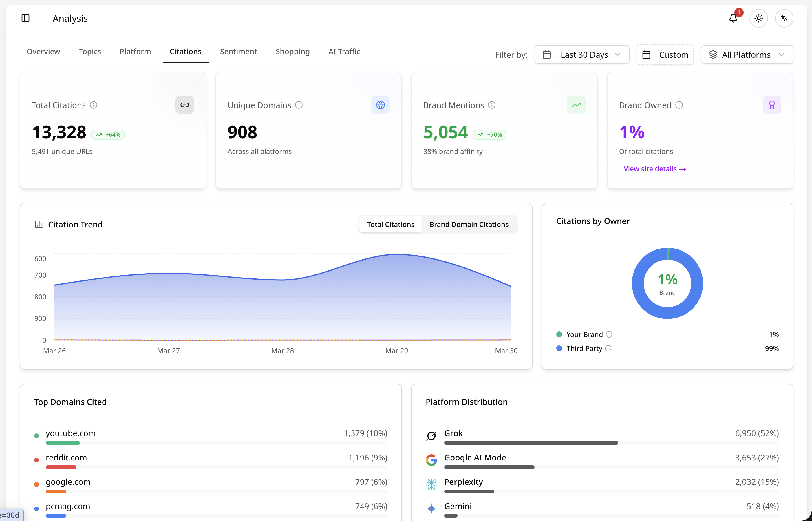Toggle the sidebar panel icon
The image size is (812, 521).
click(25, 18)
